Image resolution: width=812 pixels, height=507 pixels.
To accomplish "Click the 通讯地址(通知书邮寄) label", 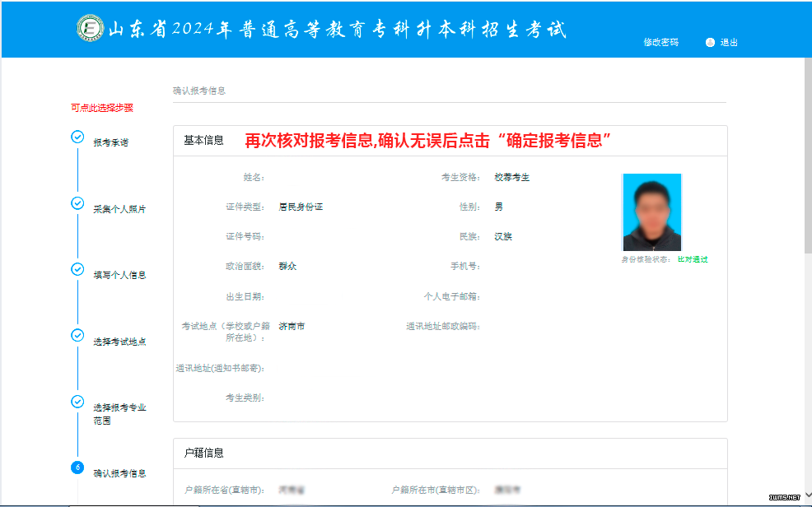I will click(220, 368).
